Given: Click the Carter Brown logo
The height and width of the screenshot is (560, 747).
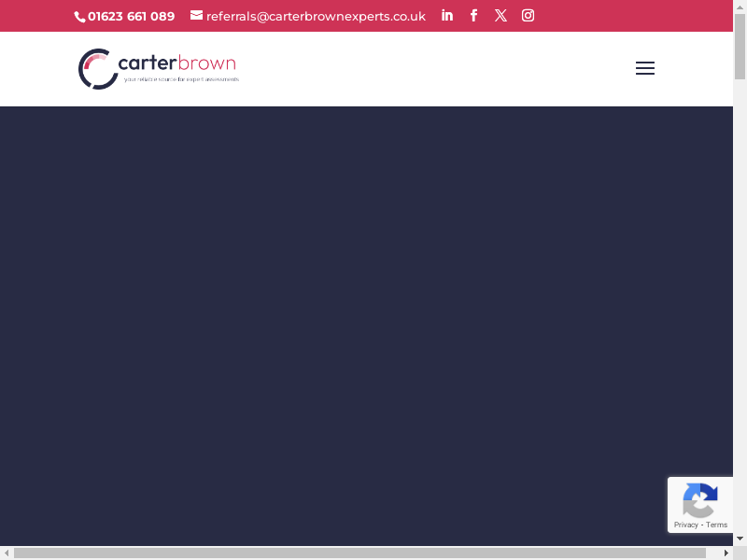Looking at the screenshot, I should (159, 68).
